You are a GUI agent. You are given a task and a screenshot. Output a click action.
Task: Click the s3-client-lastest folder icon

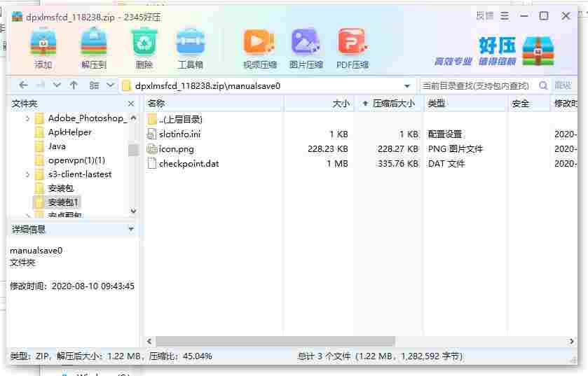pos(39,174)
